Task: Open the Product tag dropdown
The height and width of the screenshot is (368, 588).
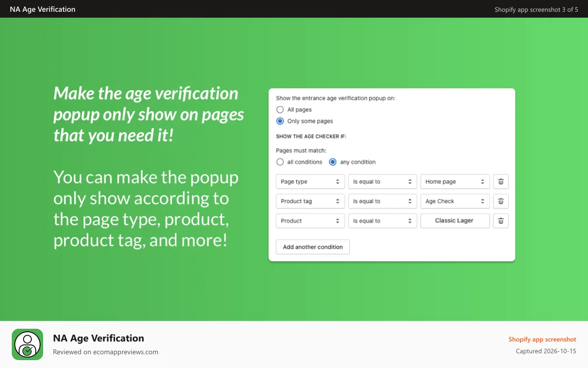Action: coord(311,201)
